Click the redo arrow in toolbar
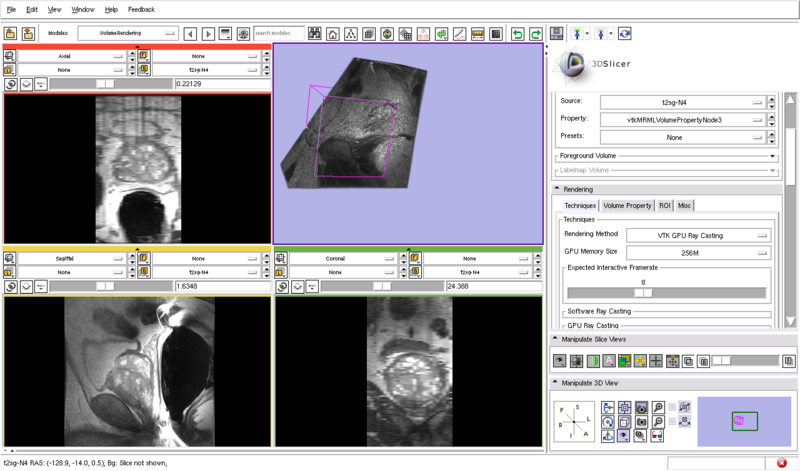800x471 pixels. 536,34
